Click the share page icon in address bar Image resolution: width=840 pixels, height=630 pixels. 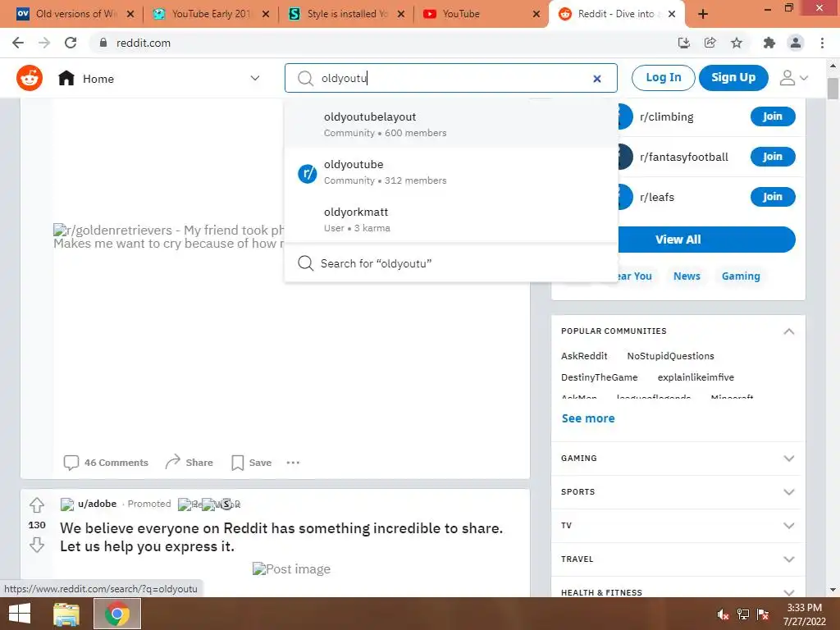click(710, 43)
